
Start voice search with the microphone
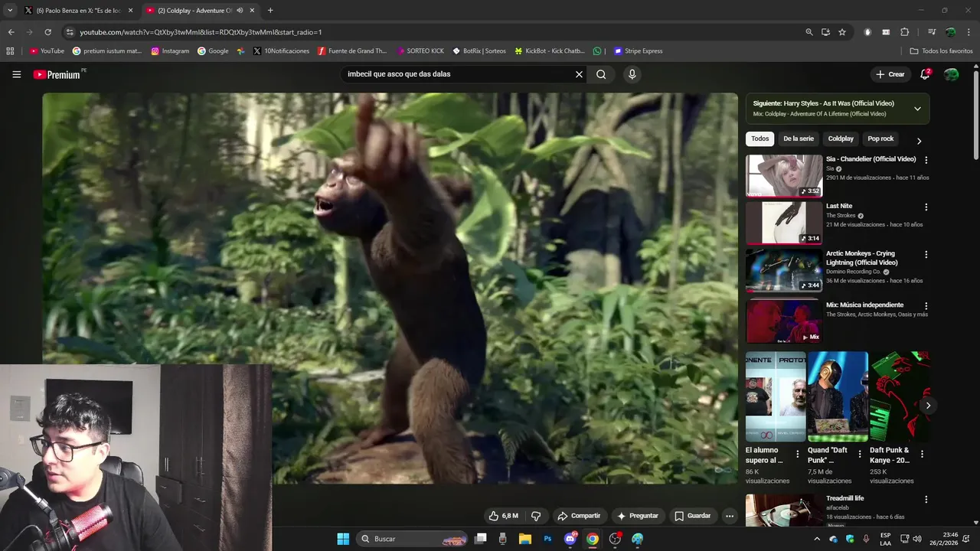[632, 74]
